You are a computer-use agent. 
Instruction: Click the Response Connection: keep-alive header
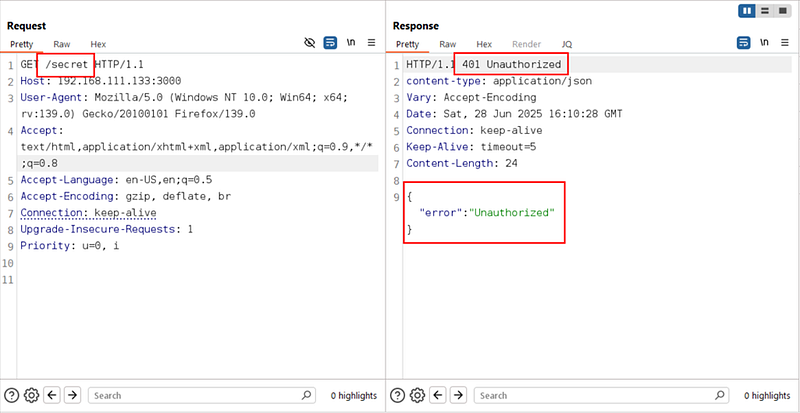(x=474, y=130)
